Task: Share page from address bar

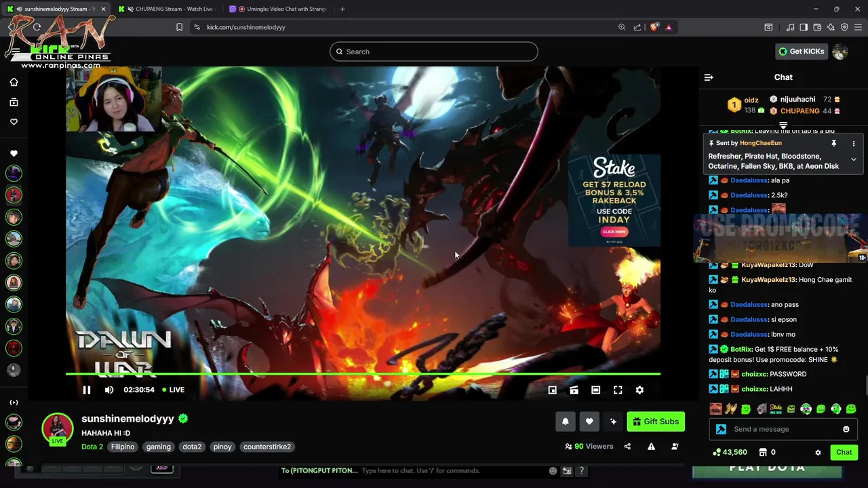Action: tap(637, 27)
